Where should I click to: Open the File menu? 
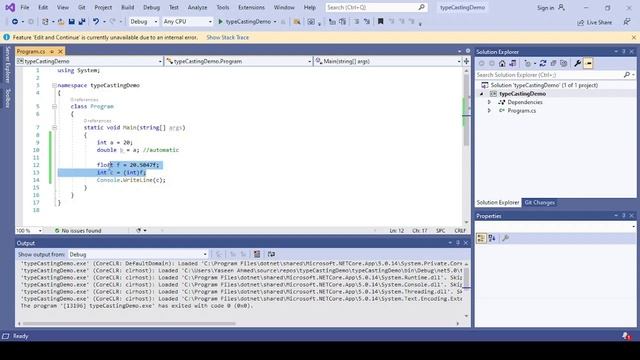pyautogui.click(x=25, y=7)
